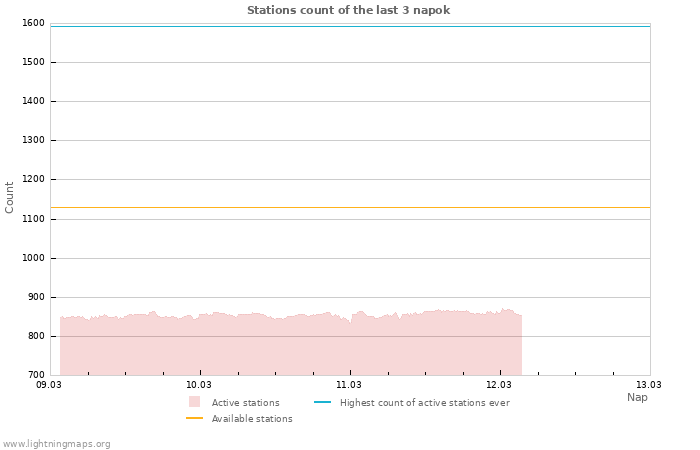Click the 13.03 date tick label
Viewport: 700px width, 450px height.
point(649,384)
